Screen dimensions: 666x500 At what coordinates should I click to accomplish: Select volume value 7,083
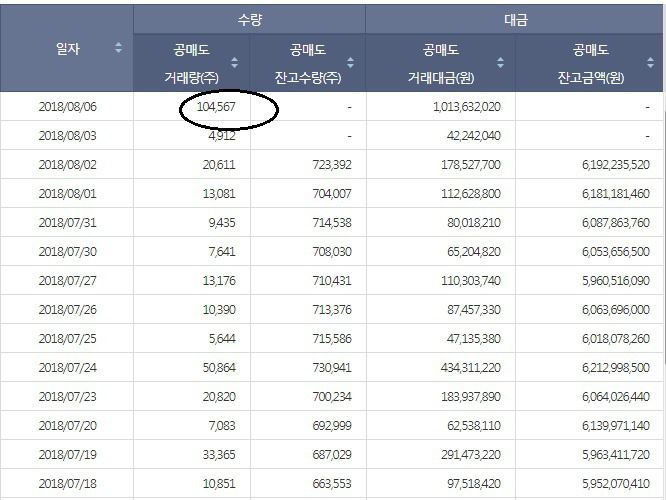pyautogui.click(x=222, y=425)
